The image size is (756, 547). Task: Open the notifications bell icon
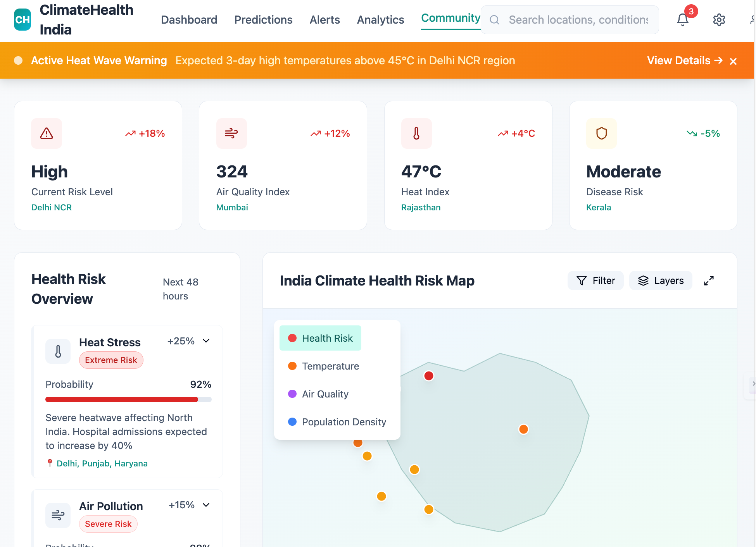pos(682,20)
